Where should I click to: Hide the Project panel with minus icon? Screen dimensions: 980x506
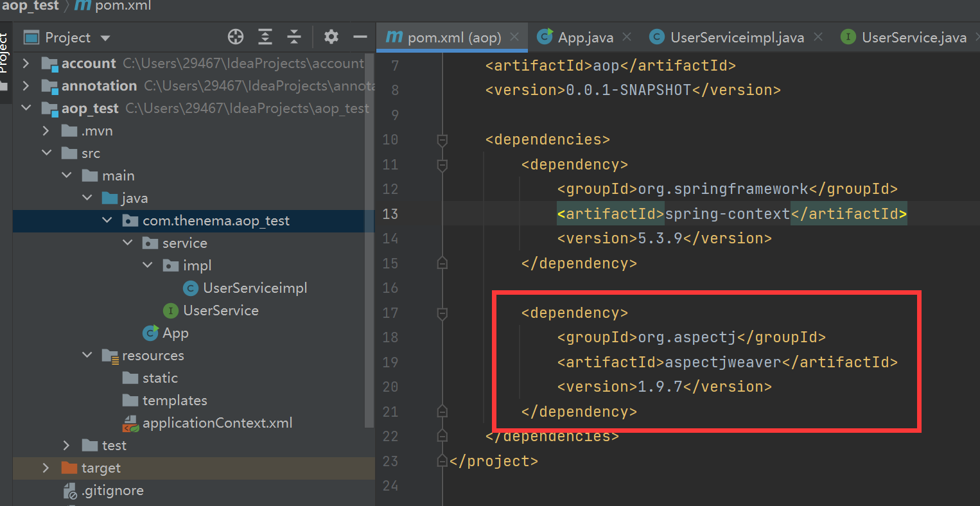point(360,37)
